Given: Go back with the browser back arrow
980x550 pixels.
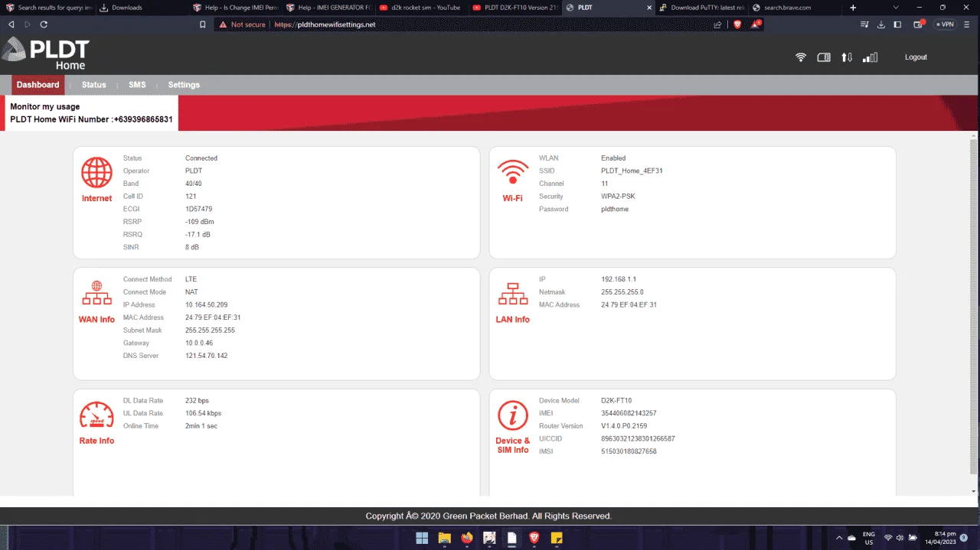Looking at the screenshot, I should click(11, 24).
